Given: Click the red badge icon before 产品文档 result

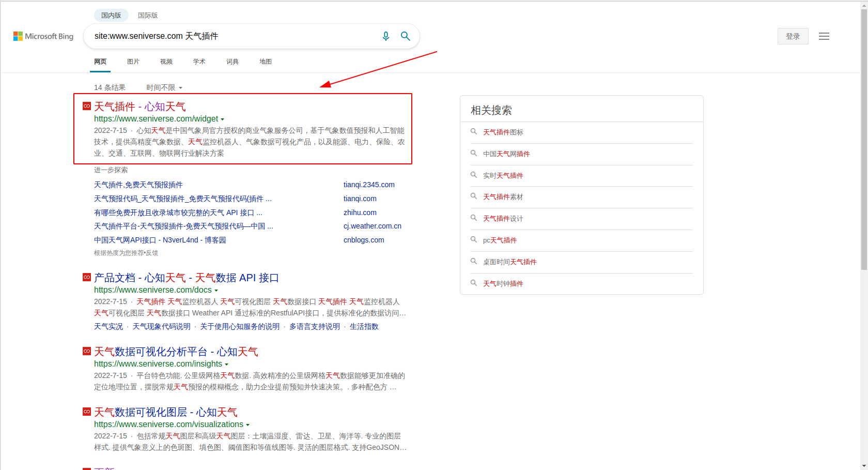Looking at the screenshot, I should 86,277.
